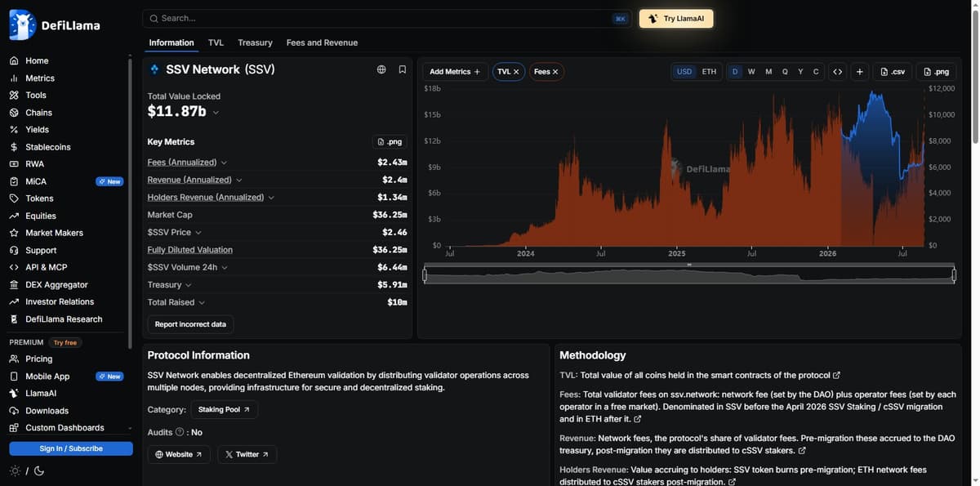Image resolution: width=980 pixels, height=486 pixels.
Task: Select cumulative C chart option
Action: point(816,72)
